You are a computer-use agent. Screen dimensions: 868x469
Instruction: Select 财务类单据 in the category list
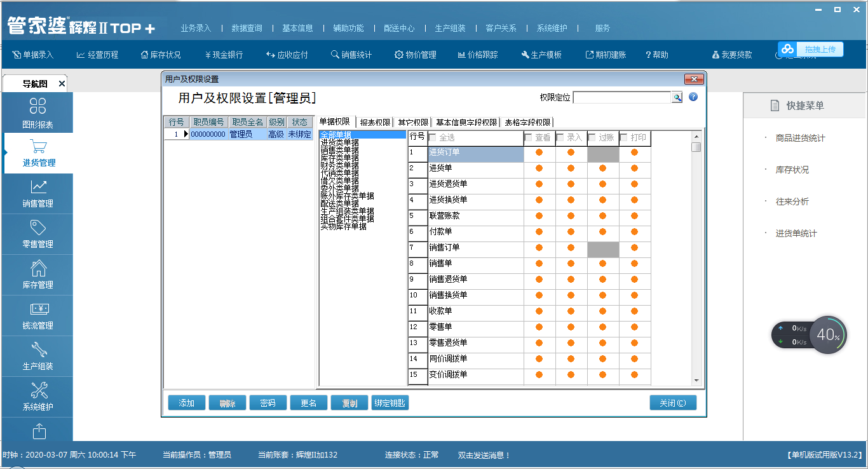pyautogui.click(x=339, y=165)
